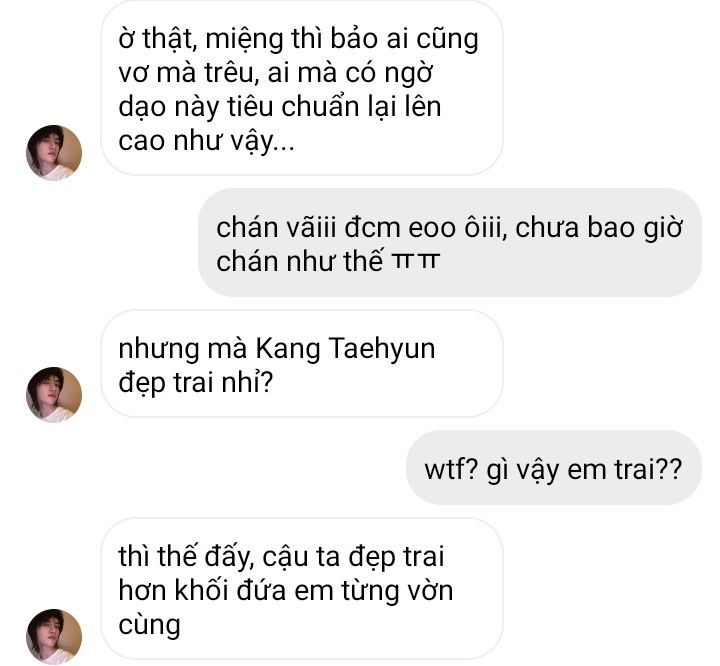Click the word 'wtf?' in the sent message
The width and height of the screenshot is (720, 666).
pyautogui.click(x=452, y=469)
